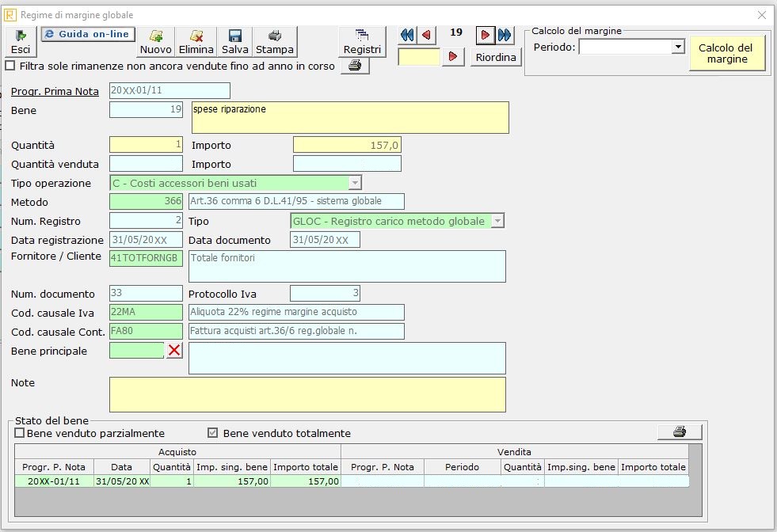Screen dimensions: 777x532
Task: Create a new record with Nuovo
Action: pyautogui.click(x=156, y=41)
